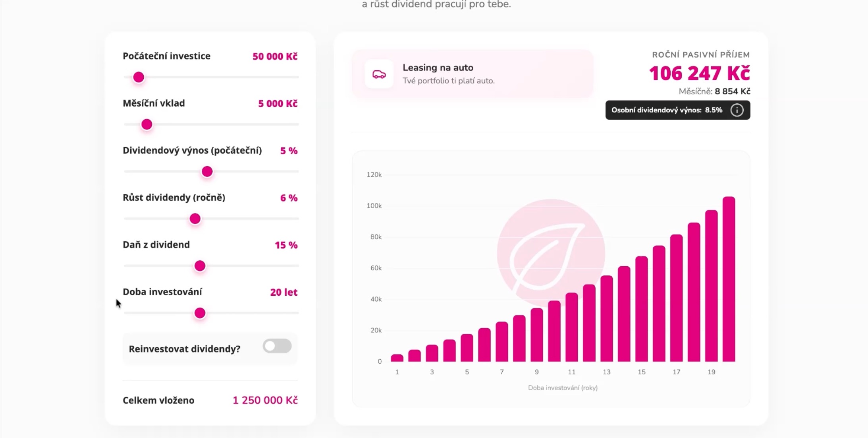Click the Reinvestovat dividendy label
This screenshot has height=438, width=868.
click(x=184, y=349)
